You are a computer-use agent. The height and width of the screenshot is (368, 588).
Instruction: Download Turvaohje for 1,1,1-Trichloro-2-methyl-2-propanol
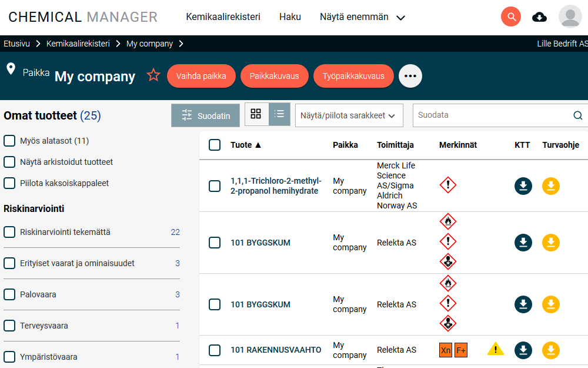click(x=551, y=186)
